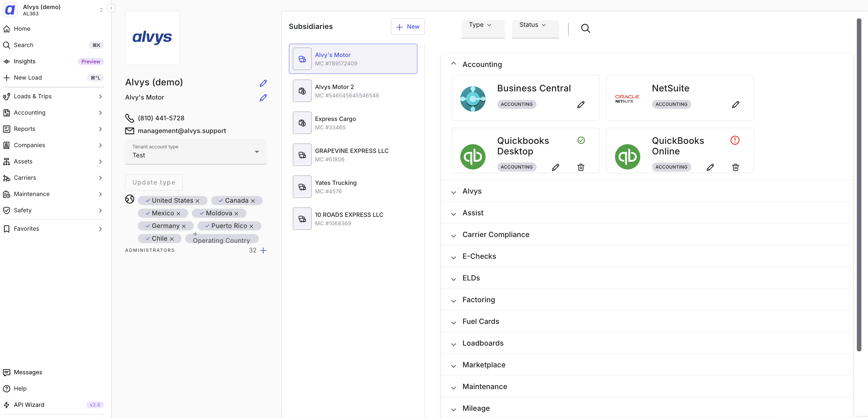Viewport: 868px width, 418px height.
Task: Create New Load from sidebar
Action: coord(53,78)
